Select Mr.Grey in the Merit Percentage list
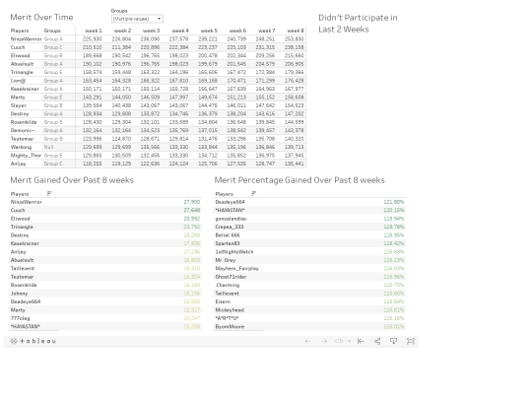Image resolution: width=532 pixels, height=399 pixels. pos(226,260)
